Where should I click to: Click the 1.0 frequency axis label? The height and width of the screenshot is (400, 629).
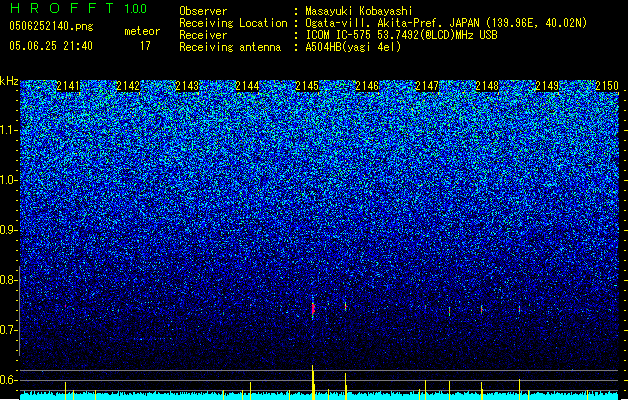tap(9, 180)
